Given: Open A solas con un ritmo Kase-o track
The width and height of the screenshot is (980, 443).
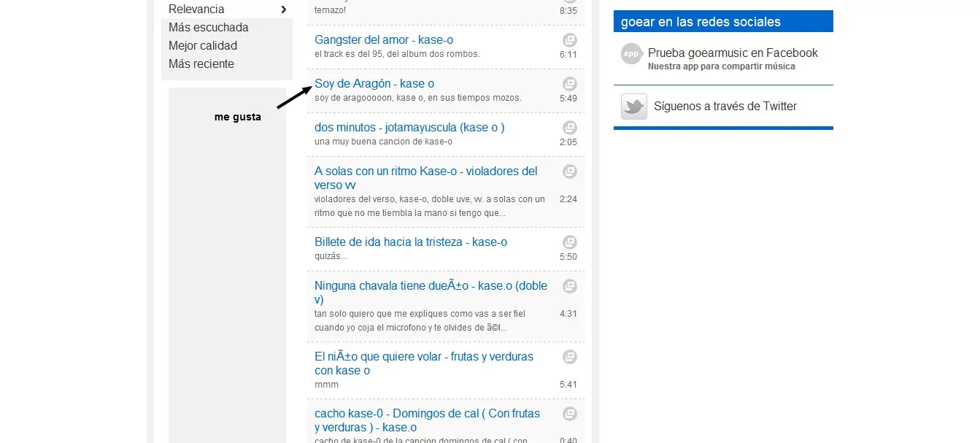Looking at the screenshot, I should click(x=426, y=178).
